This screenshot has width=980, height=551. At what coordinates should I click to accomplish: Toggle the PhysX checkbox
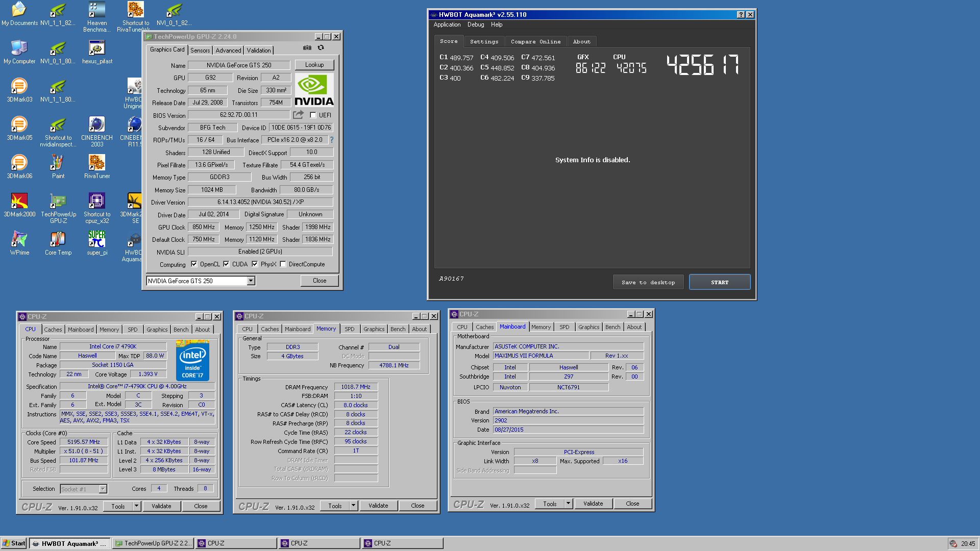coord(255,264)
